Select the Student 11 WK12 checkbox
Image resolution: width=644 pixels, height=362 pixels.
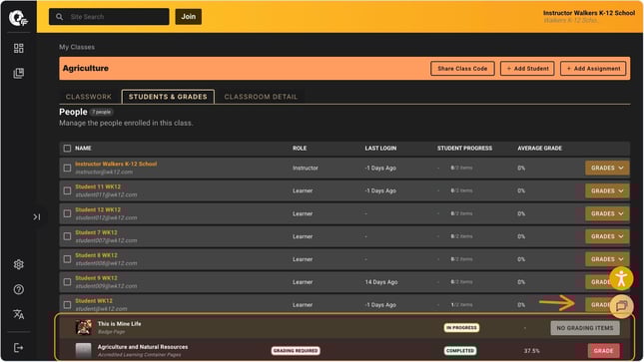click(x=67, y=190)
